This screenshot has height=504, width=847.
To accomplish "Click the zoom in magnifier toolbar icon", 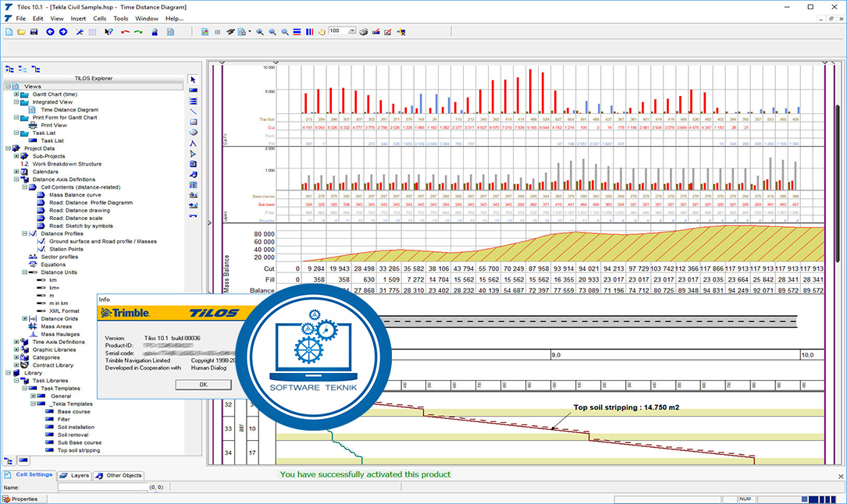I will [260, 32].
